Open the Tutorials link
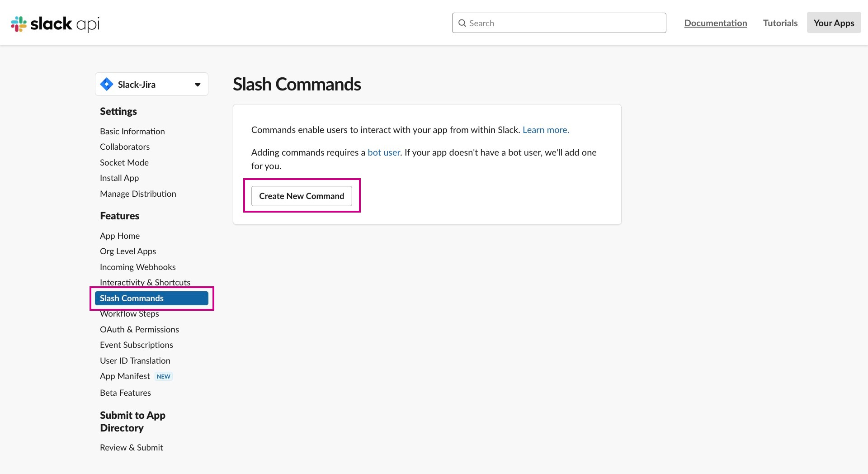Viewport: 868px width, 474px height. [x=780, y=23]
